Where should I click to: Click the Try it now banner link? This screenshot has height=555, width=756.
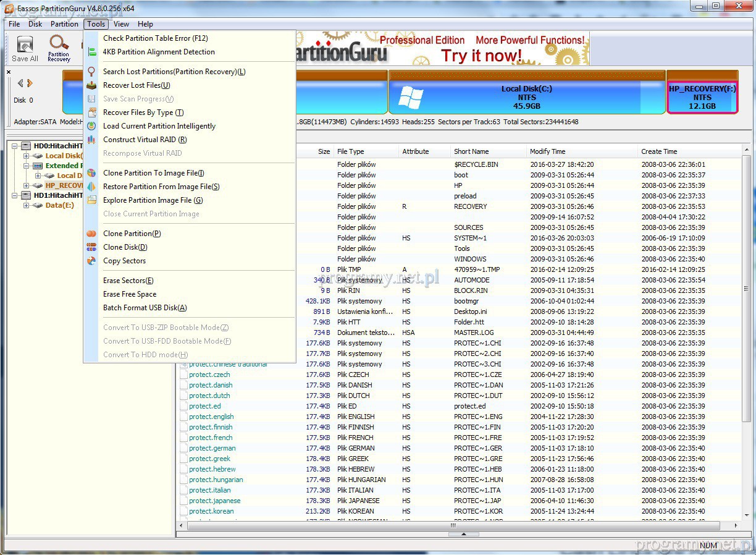[481, 56]
